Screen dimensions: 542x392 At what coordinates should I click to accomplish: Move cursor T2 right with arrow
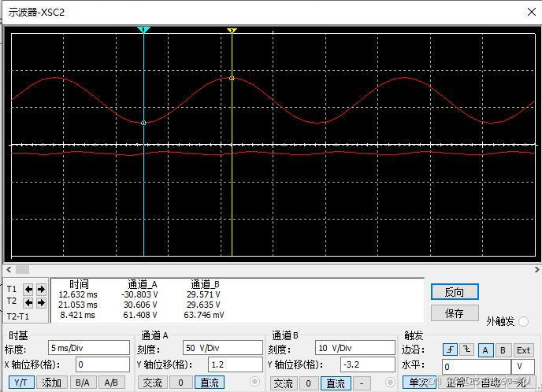pyautogui.click(x=41, y=303)
